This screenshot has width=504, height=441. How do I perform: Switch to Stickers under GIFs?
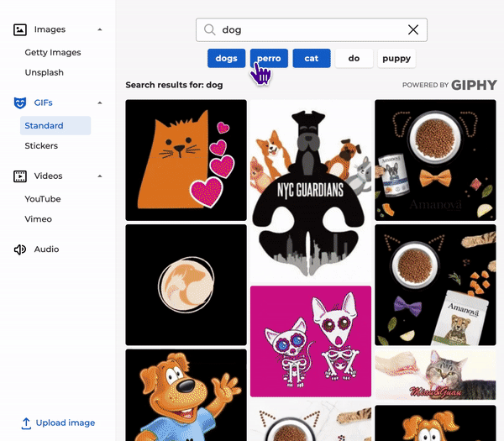[x=41, y=146]
